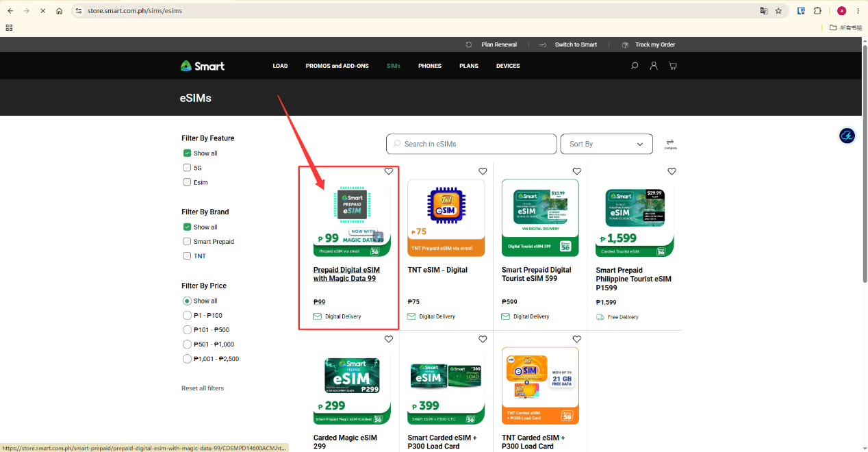Viewport: 868px width, 452px height.
Task: Open the PHONES menu
Action: [x=430, y=66]
